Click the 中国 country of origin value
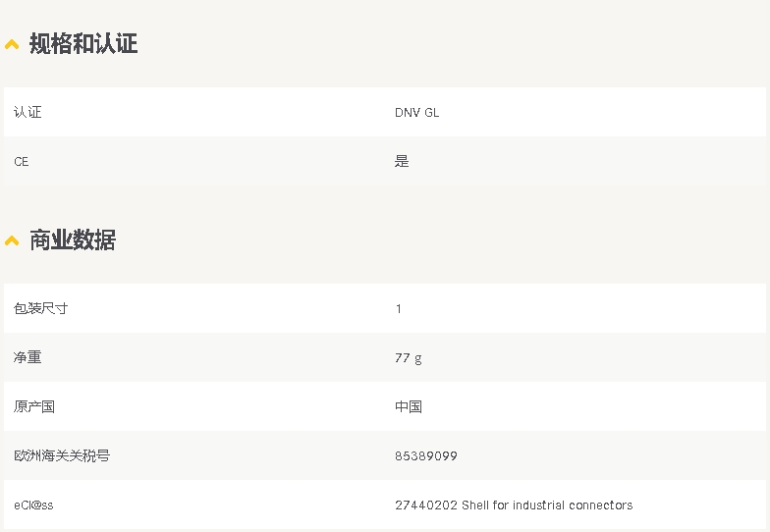Viewport: 770px width, 532px height. tap(409, 406)
